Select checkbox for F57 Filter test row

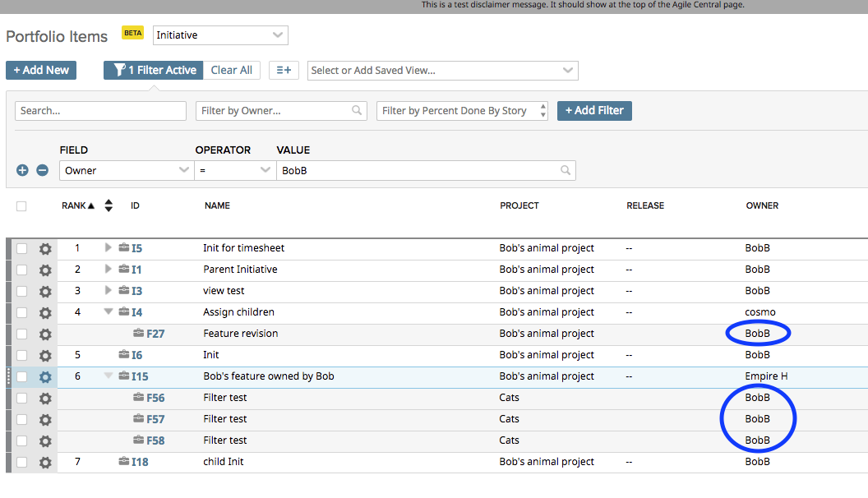(x=22, y=419)
